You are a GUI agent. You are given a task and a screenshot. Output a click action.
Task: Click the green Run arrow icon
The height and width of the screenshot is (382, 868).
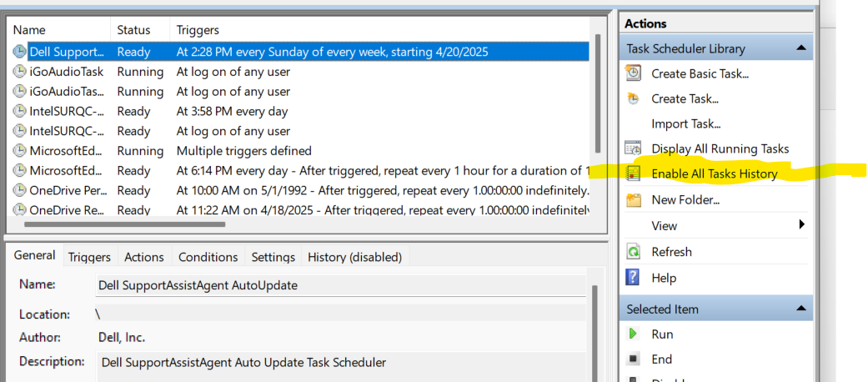(633, 334)
